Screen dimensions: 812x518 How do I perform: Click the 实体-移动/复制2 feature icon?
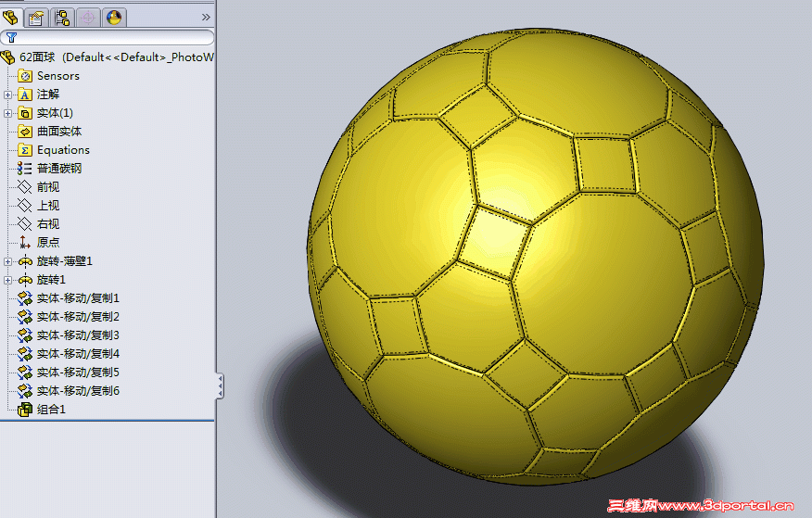tap(25, 317)
